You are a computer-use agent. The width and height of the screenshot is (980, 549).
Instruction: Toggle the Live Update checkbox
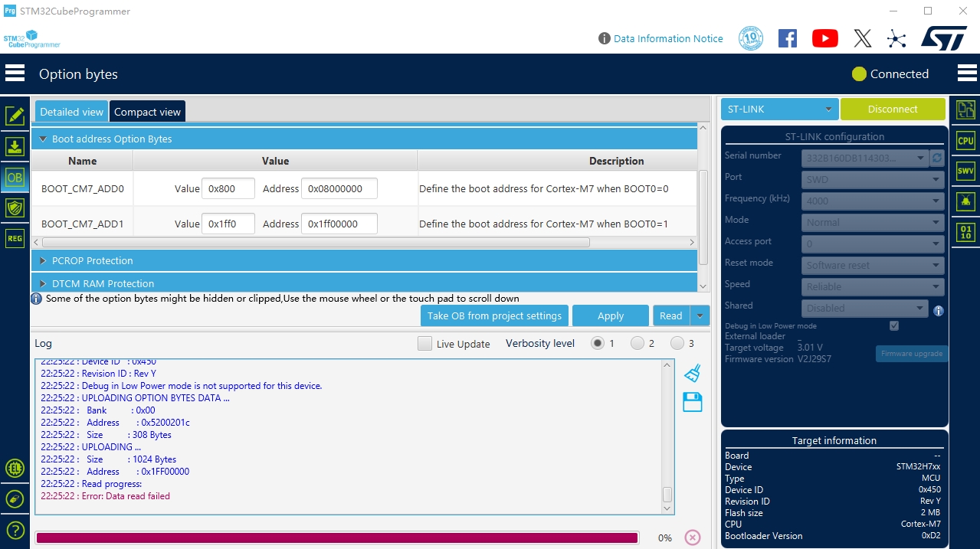pyautogui.click(x=424, y=343)
